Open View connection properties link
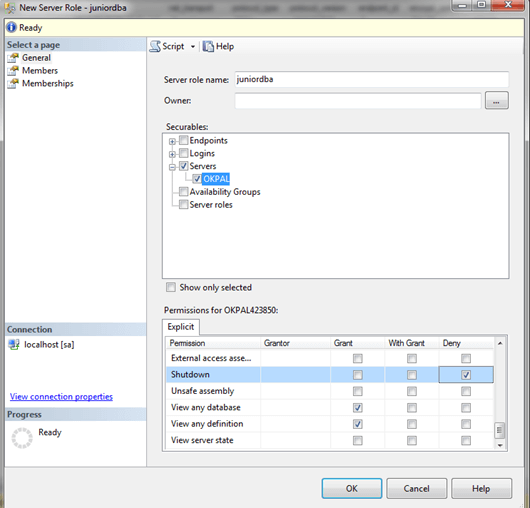The width and height of the screenshot is (530, 508). (x=61, y=396)
